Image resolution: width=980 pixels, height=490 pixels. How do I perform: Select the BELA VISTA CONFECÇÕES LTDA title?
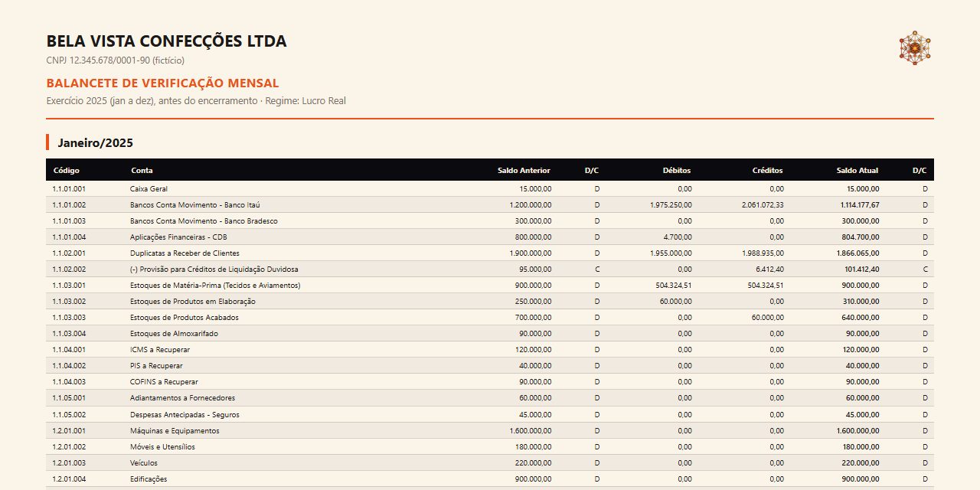pos(166,41)
